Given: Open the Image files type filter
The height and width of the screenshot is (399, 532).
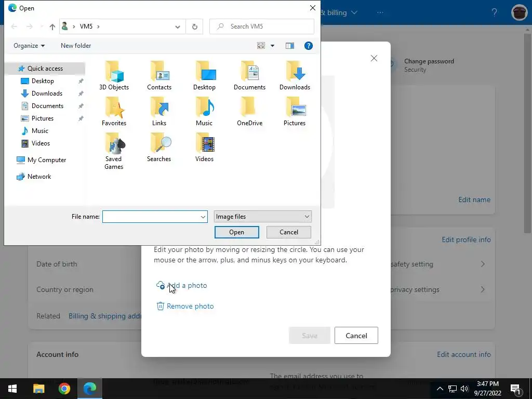Looking at the screenshot, I should [262, 217].
